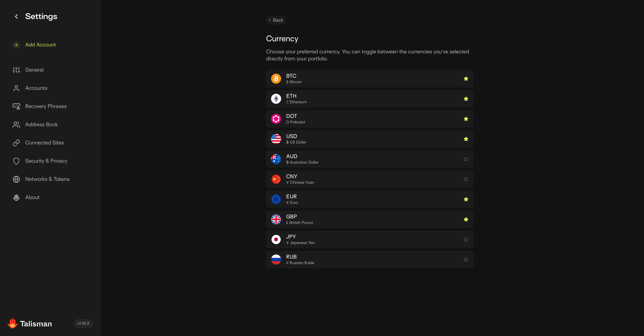Click the Talisman logo icon
The width and height of the screenshot is (644, 336).
coord(12,324)
